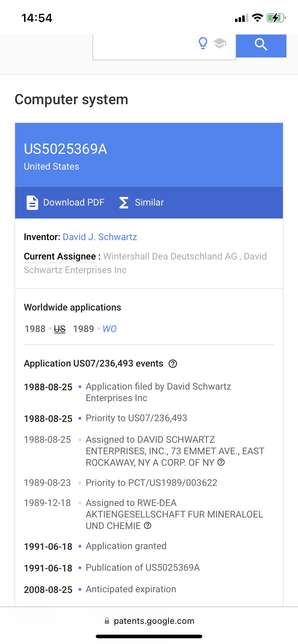Click the sigma Similar icon
298x644 pixels.
(x=123, y=203)
